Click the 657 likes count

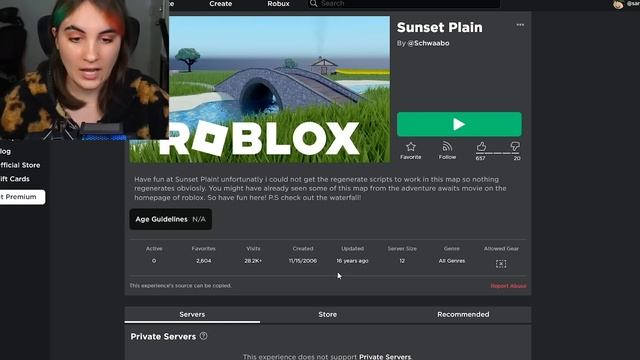(480, 158)
